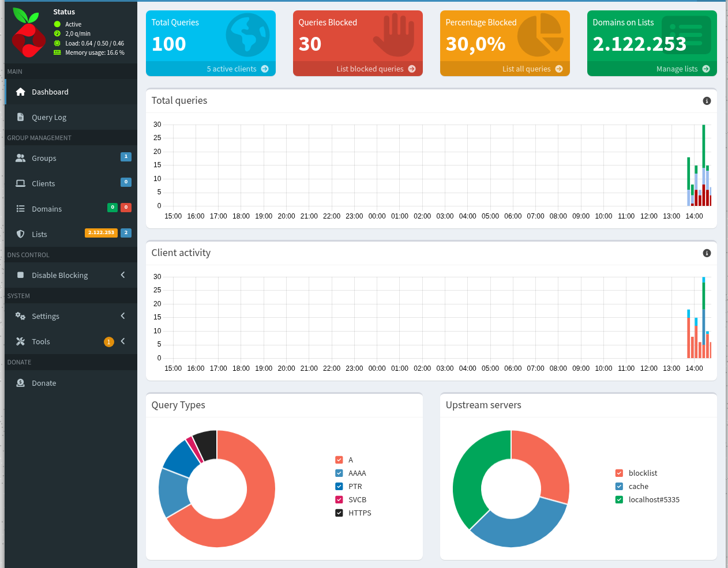Open the Donate menu item

pos(43,382)
